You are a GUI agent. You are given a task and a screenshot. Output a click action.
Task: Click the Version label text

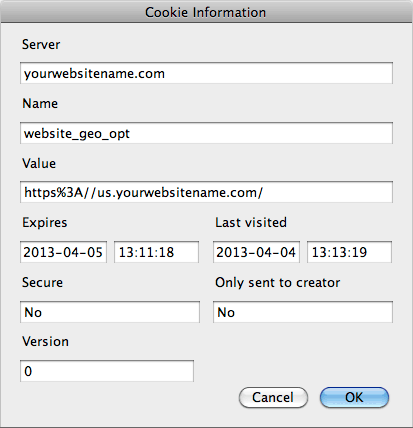pos(45,341)
